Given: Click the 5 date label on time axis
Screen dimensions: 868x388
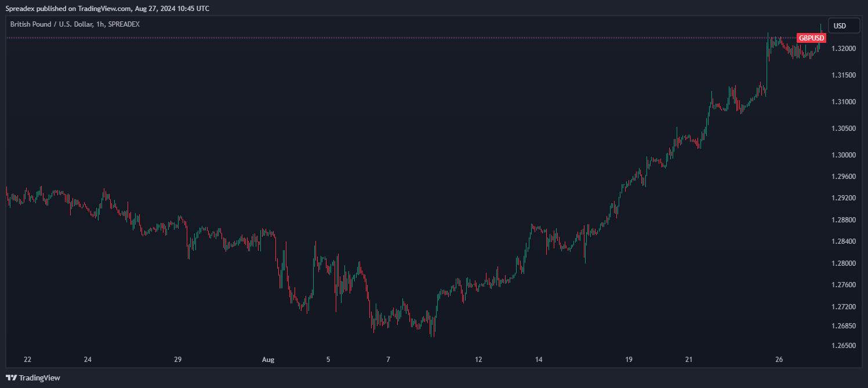Looking at the screenshot, I should coord(328,360).
